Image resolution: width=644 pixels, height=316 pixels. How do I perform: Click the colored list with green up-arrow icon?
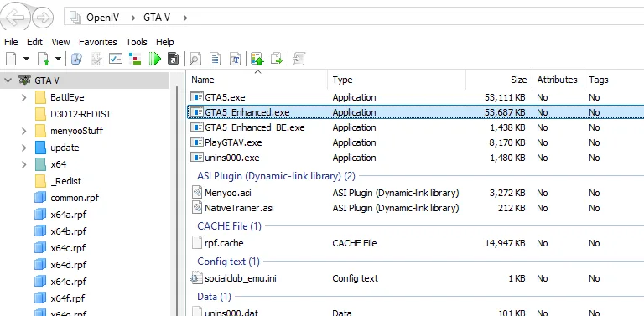[257, 60]
